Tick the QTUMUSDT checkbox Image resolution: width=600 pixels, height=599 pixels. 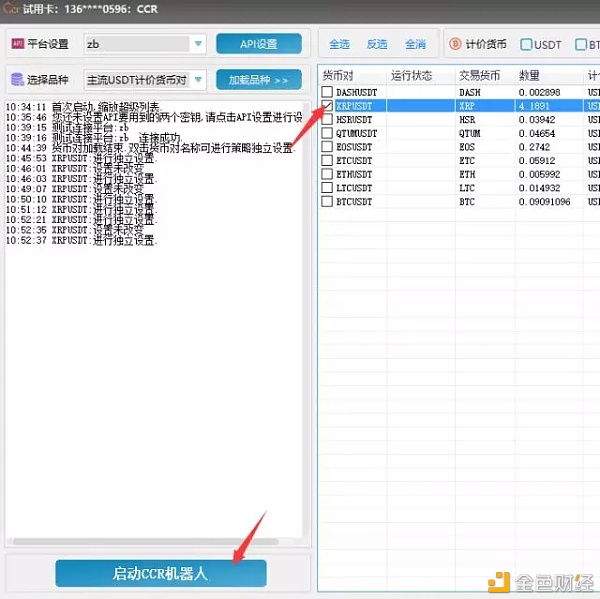tap(327, 133)
